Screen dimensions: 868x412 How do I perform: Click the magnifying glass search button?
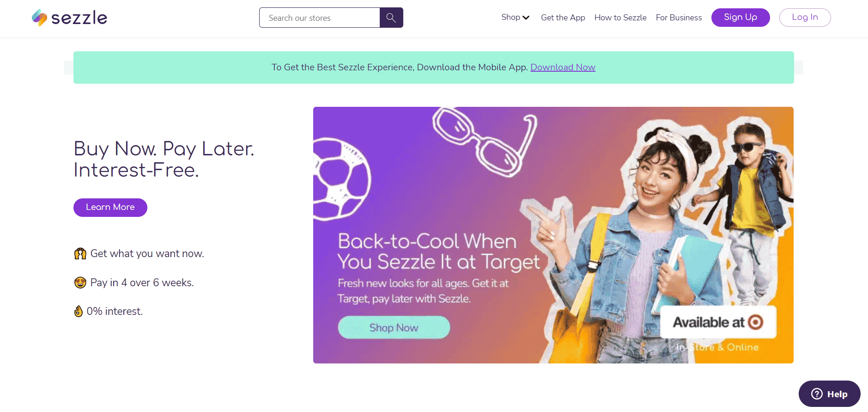tap(391, 18)
